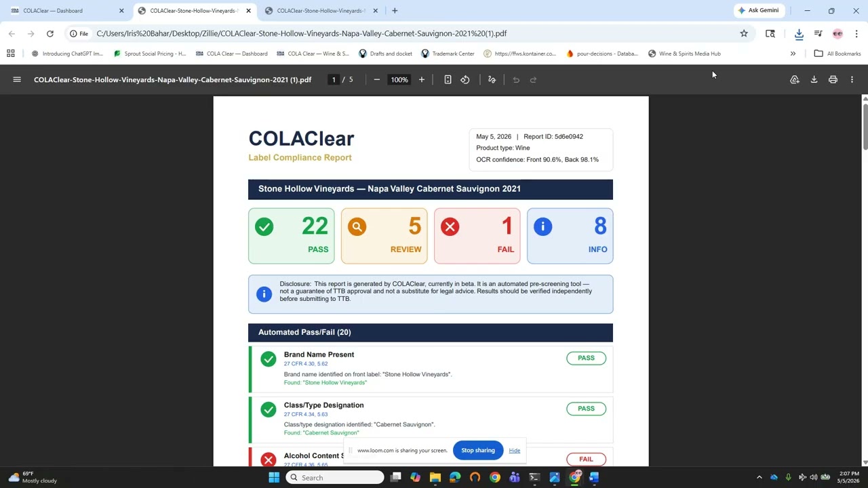Open File Explorer from taskbar
868x488 pixels.
point(435,478)
